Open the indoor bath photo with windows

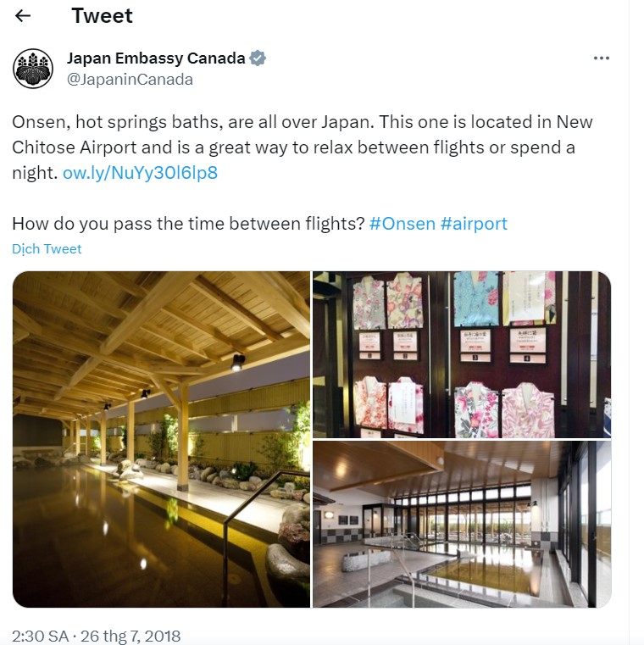click(462, 524)
